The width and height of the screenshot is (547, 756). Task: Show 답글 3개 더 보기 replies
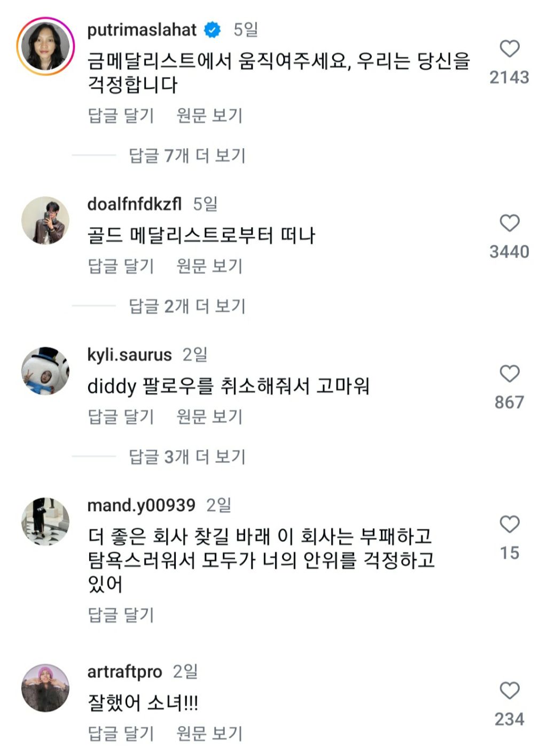[x=186, y=457]
